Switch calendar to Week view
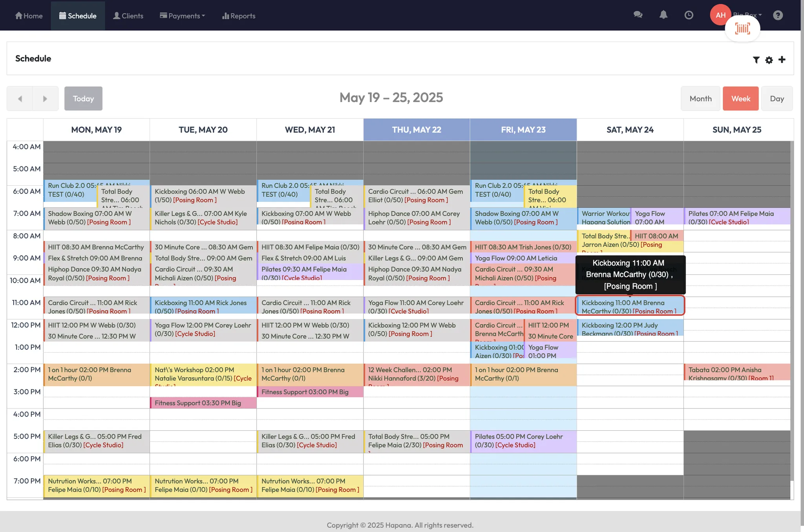The image size is (804, 532). pos(740,99)
